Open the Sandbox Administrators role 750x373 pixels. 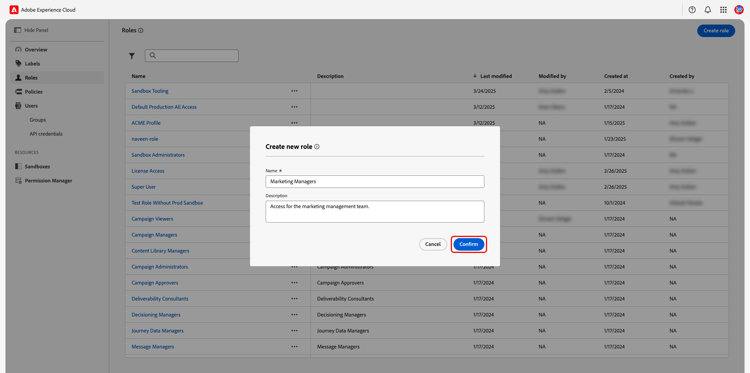pos(158,155)
